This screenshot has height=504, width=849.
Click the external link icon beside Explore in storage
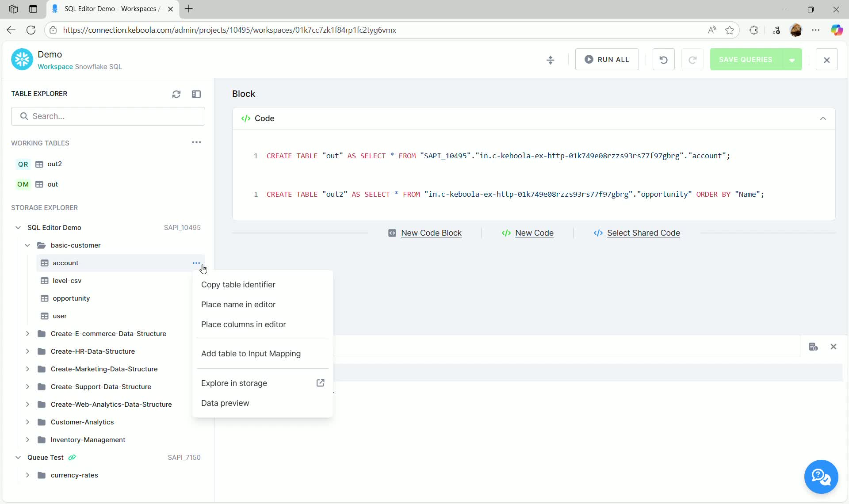pyautogui.click(x=320, y=383)
